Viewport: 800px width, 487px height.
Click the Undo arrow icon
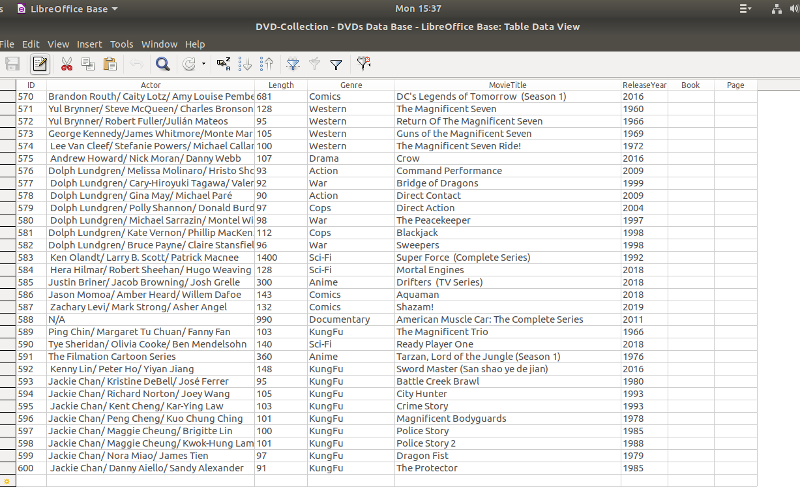coord(136,64)
